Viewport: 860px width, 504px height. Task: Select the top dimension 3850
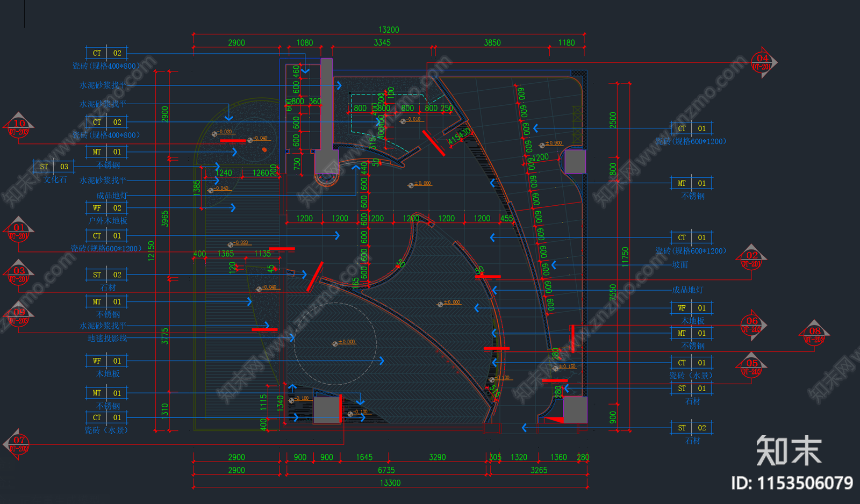pos(492,43)
